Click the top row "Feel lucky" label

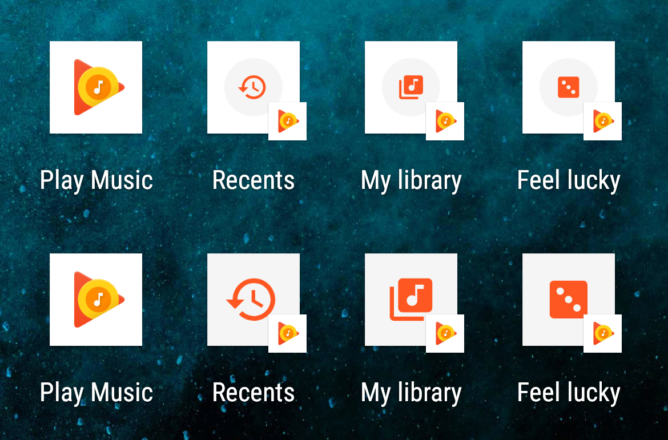click(x=569, y=181)
